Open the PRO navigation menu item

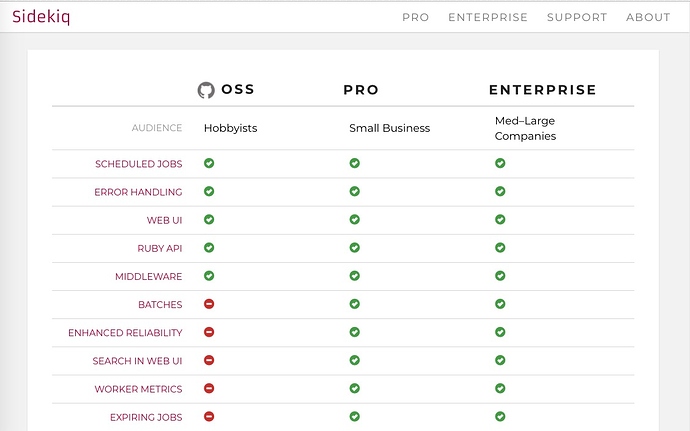(x=415, y=17)
